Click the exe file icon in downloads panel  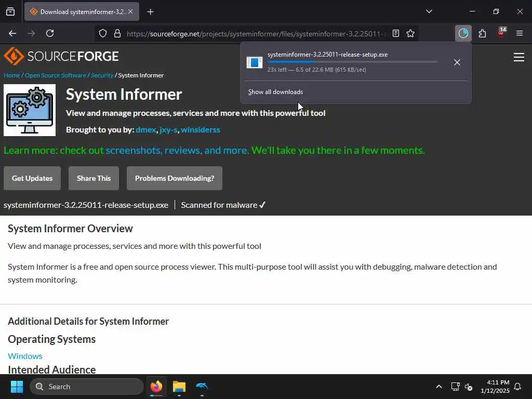(x=255, y=62)
